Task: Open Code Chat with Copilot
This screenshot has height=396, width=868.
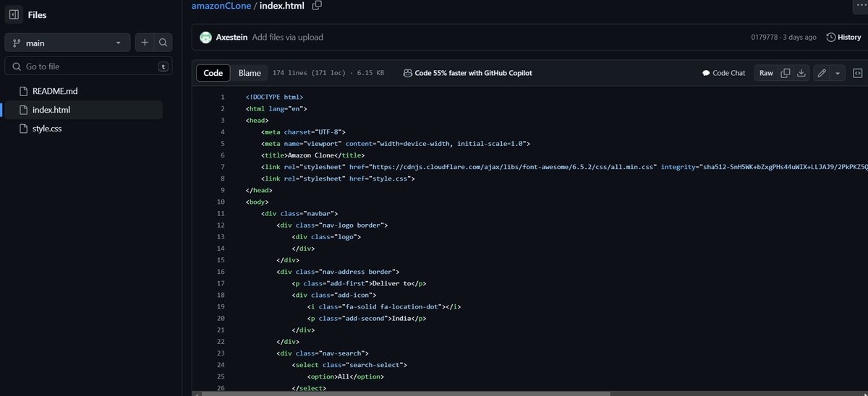Action: 723,73
